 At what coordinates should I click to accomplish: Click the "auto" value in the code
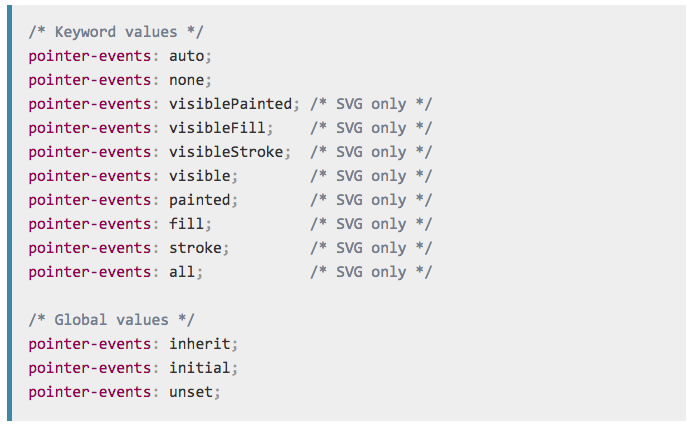(x=185, y=56)
